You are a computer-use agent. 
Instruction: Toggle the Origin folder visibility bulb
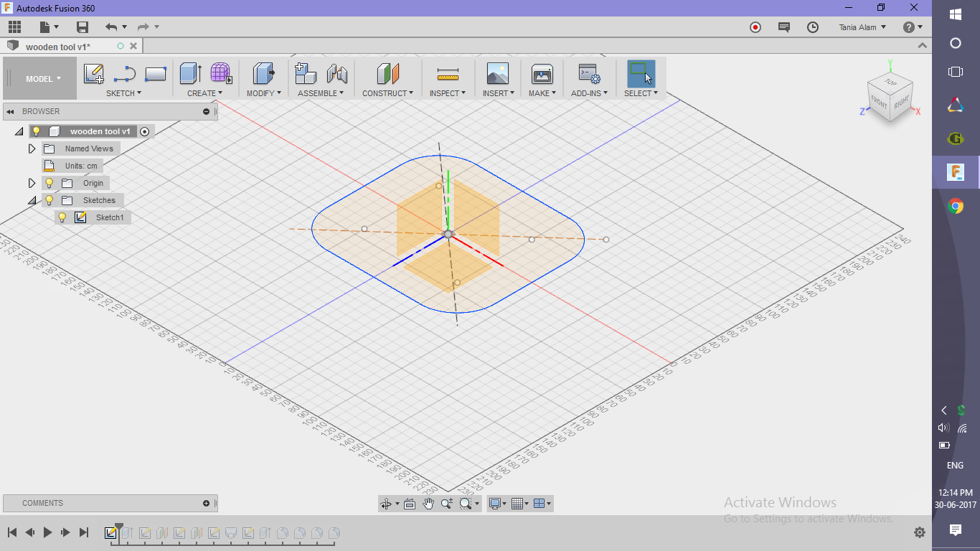tap(49, 183)
